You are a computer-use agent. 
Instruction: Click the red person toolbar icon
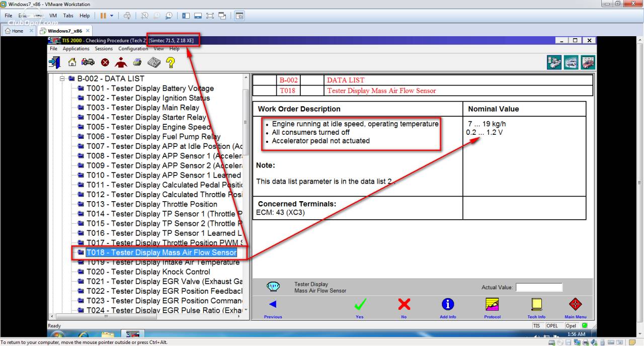click(x=121, y=62)
